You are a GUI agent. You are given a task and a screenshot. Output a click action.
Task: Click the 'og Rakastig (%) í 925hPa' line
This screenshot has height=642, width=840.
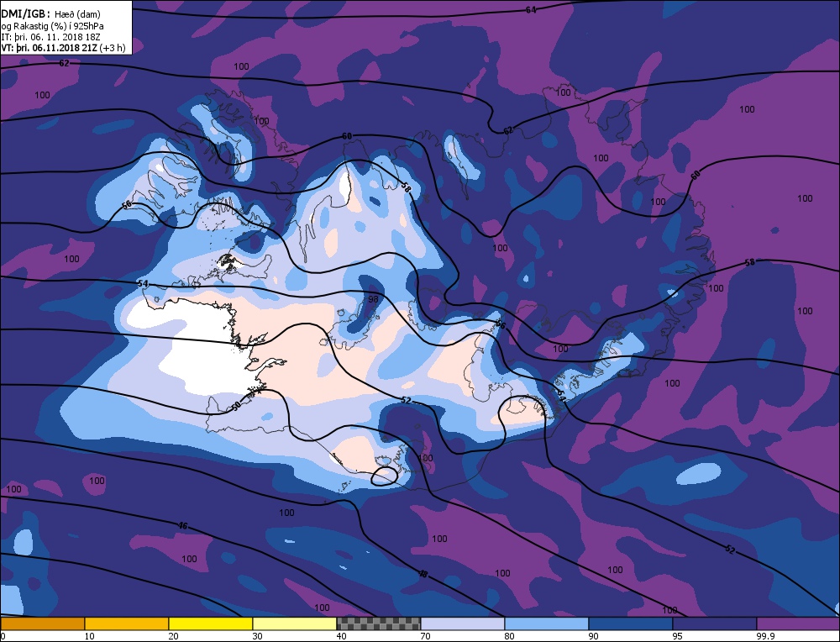pyautogui.click(x=52, y=26)
